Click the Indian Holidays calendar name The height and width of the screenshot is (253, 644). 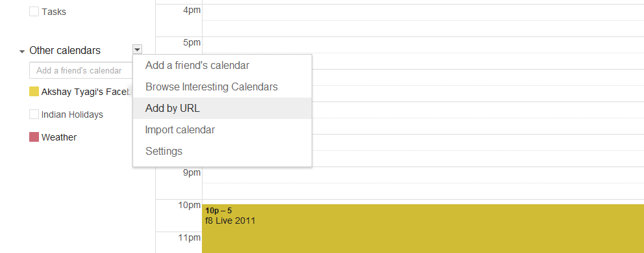[x=72, y=114]
